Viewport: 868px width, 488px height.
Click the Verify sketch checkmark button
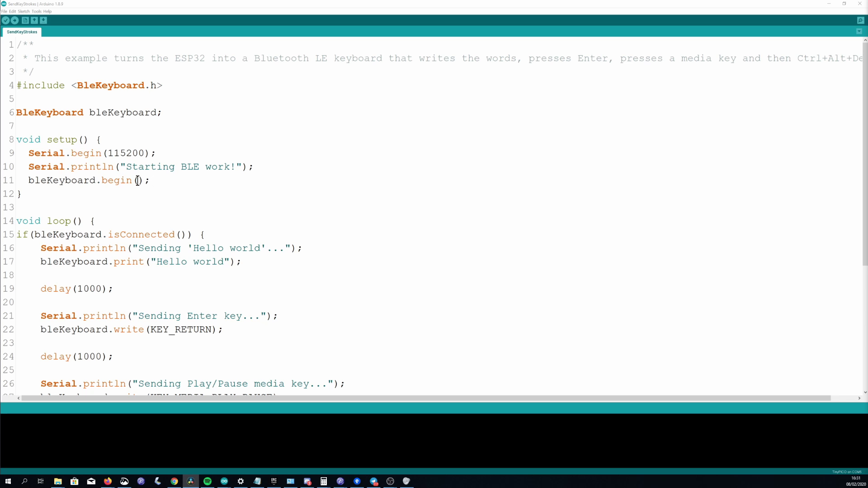[x=5, y=20]
